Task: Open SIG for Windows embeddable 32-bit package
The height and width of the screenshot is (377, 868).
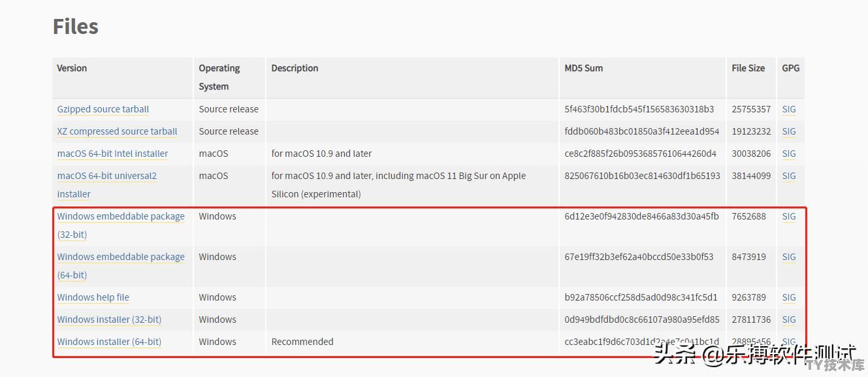Action: 789,216
